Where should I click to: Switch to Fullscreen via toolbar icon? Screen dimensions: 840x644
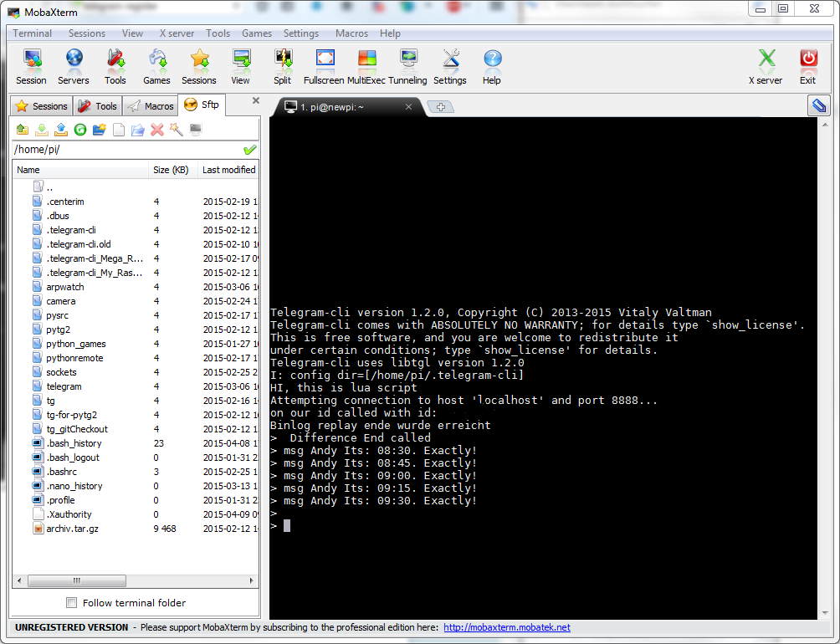324,66
